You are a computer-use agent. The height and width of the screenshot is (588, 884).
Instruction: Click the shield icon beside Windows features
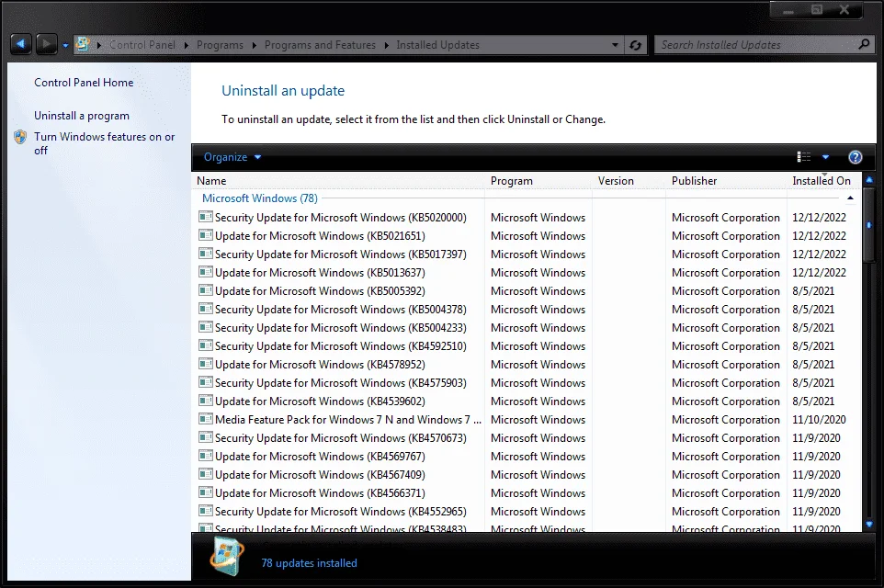click(20, 137)
